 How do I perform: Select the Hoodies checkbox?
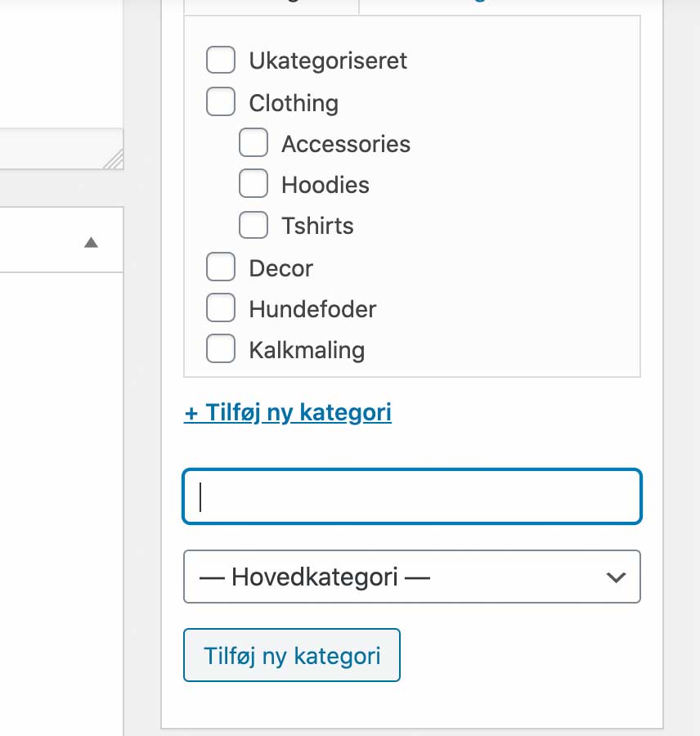coord(254,184)
